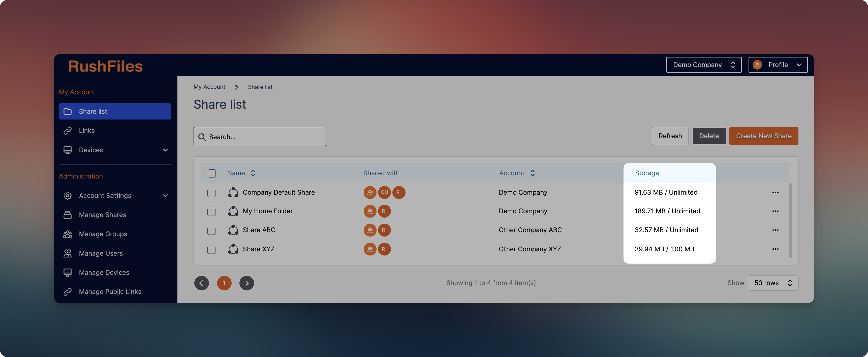
Task: Go to next page arrow
Action: pyautogui.click(x=247, y=283)
